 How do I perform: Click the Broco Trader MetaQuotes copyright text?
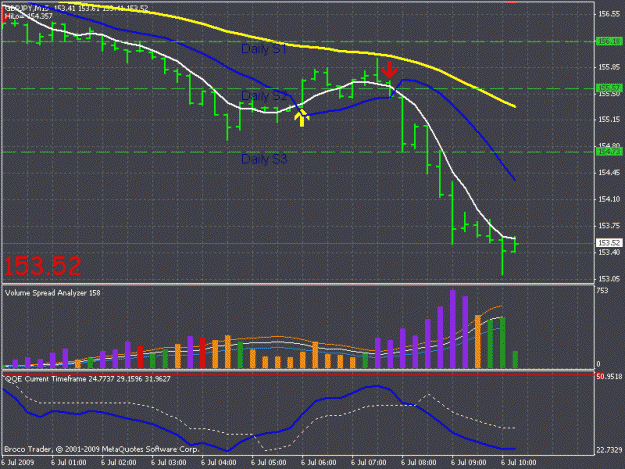(x=102, y=449)
